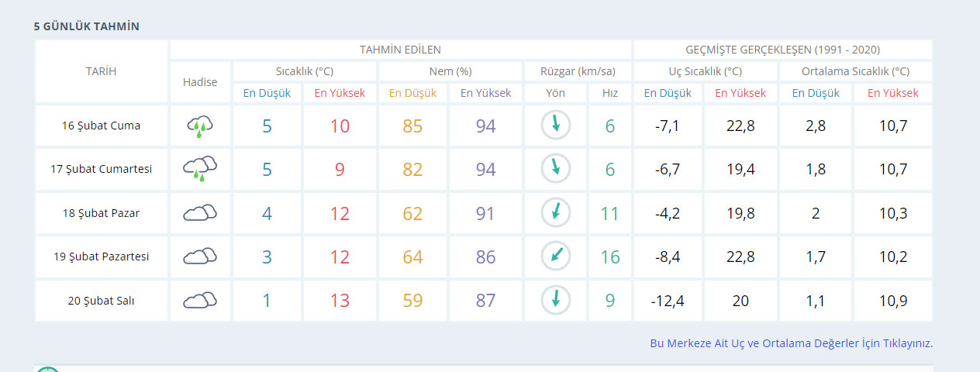Select the Sıcaklık (°C) header cell
This screenshot has width=980, height=372.
pyautogui.click(x=305, y=71)
